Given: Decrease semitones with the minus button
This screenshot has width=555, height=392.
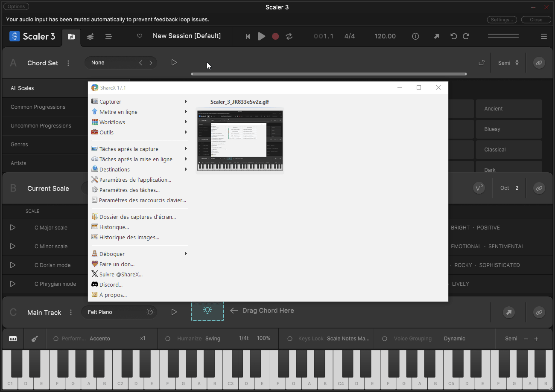Looking at the screenshot, I should coord(526,339).
